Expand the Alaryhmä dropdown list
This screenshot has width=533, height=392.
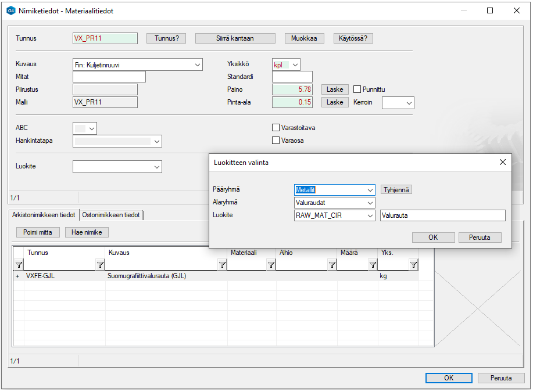click(x=370, y=203)
